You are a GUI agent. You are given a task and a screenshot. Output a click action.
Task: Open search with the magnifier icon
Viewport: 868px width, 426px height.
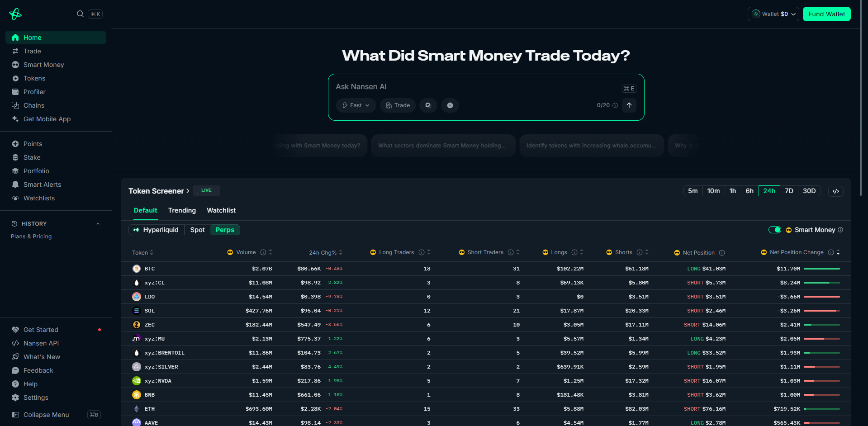[80, 14]
